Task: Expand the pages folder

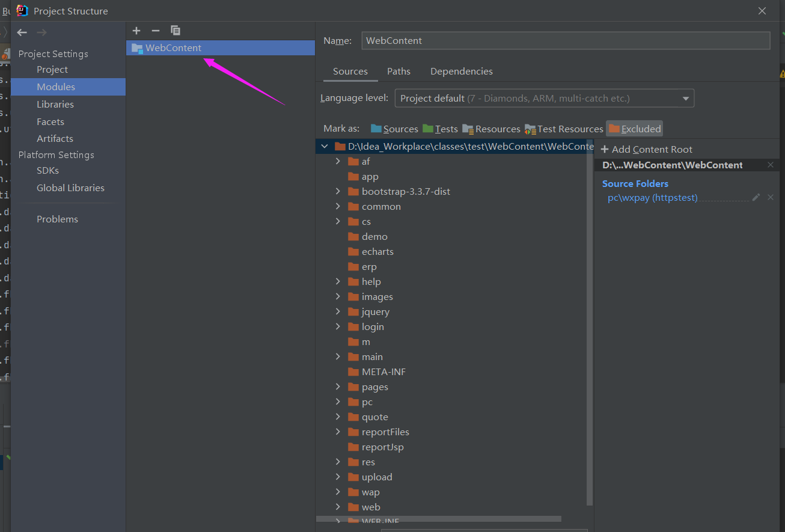Action: coord(338,387)
